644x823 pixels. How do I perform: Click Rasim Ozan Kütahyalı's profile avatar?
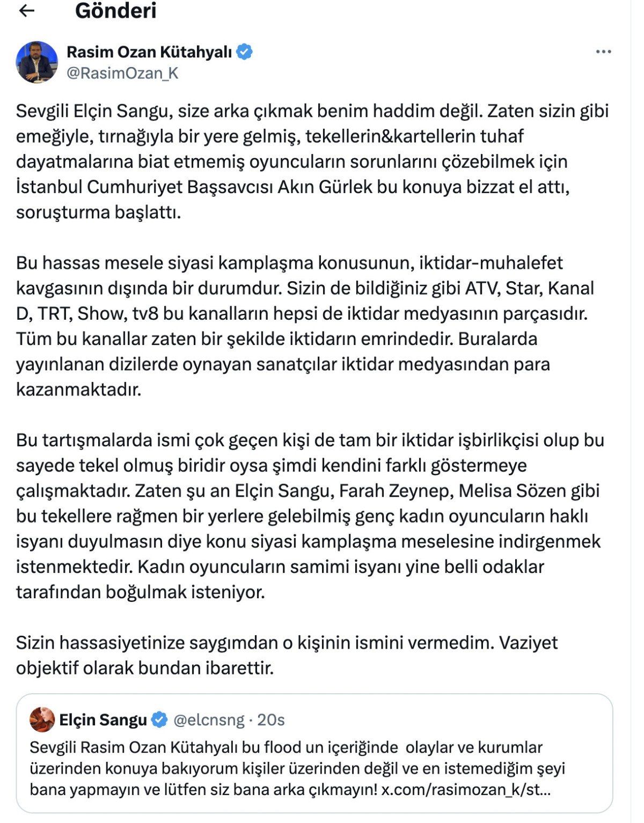[x=36, y=62]
